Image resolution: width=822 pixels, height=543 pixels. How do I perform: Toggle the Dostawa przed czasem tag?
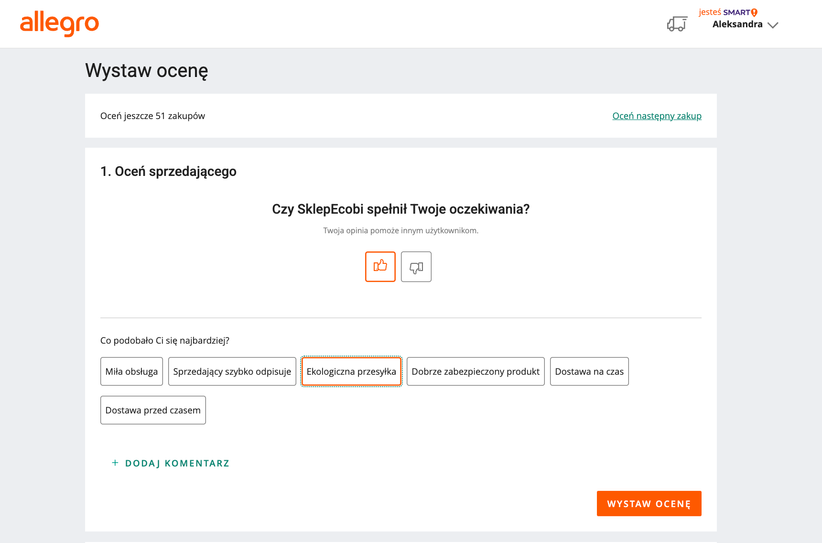[153, 410]
